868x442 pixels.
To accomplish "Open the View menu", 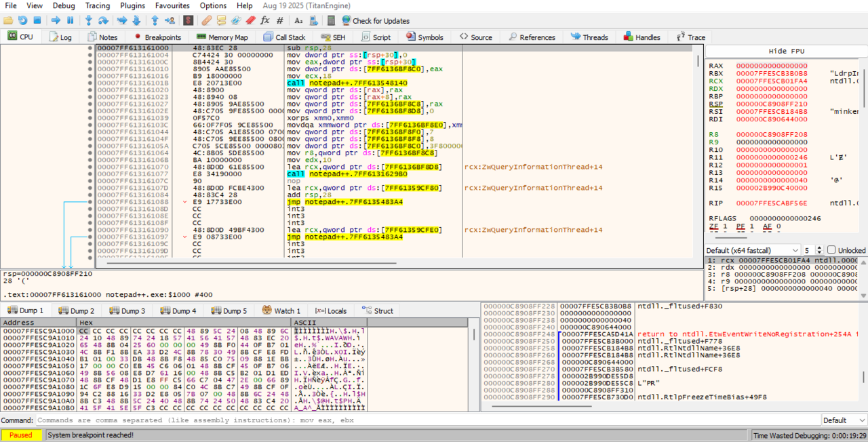I will (x=35, y=5).
